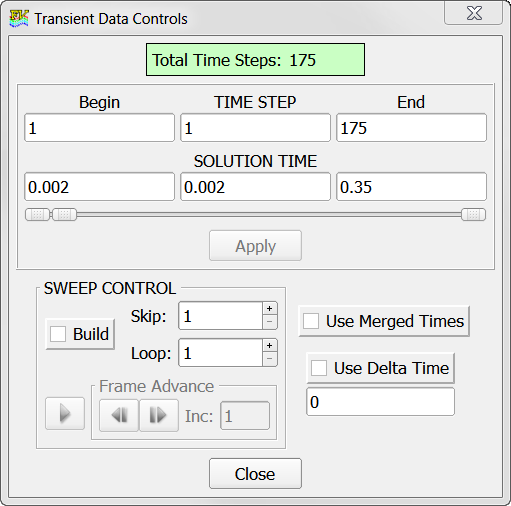Click the delta time value field

click(380, 402)
